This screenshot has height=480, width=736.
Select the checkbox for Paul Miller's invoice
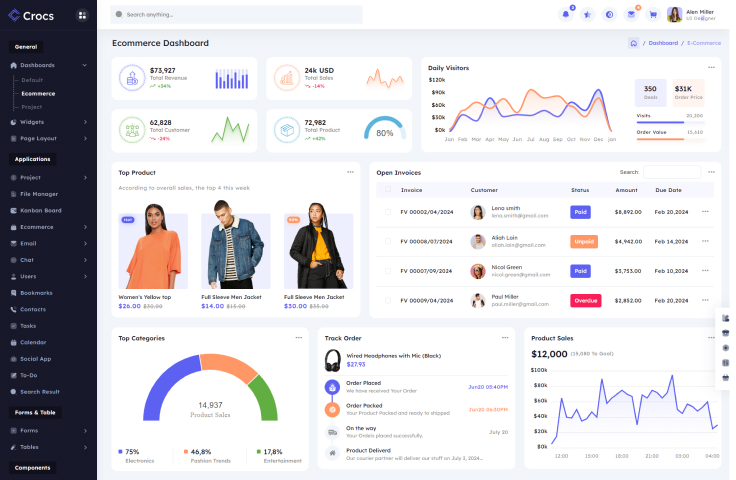[x=387, y=300]
